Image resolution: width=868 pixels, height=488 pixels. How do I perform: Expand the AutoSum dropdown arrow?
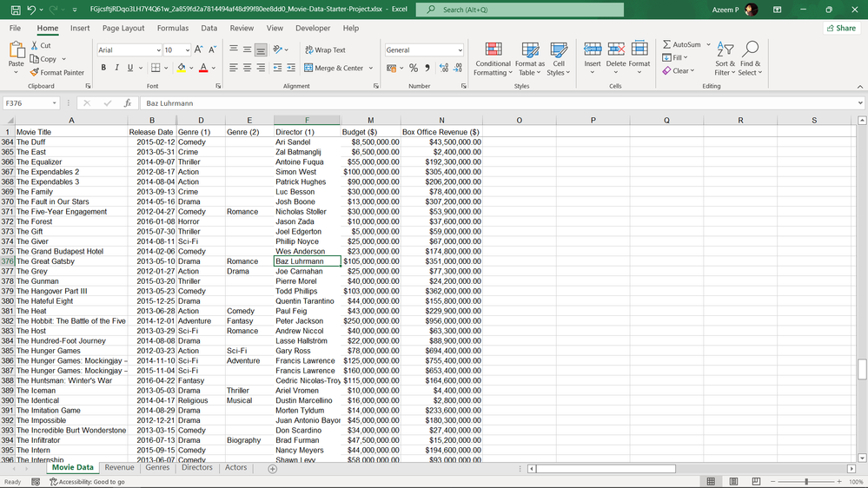pyautogui.click(x=708, y=44)
